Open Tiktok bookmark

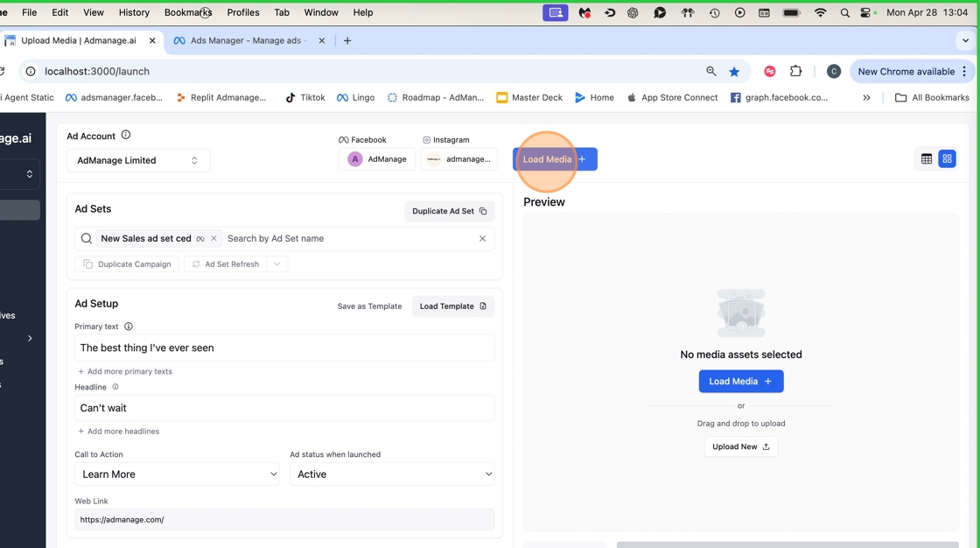(305, 97)
